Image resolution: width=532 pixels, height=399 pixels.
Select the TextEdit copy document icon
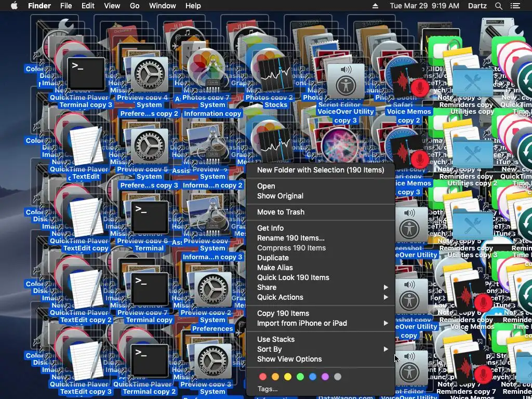[x=86, y=218]
